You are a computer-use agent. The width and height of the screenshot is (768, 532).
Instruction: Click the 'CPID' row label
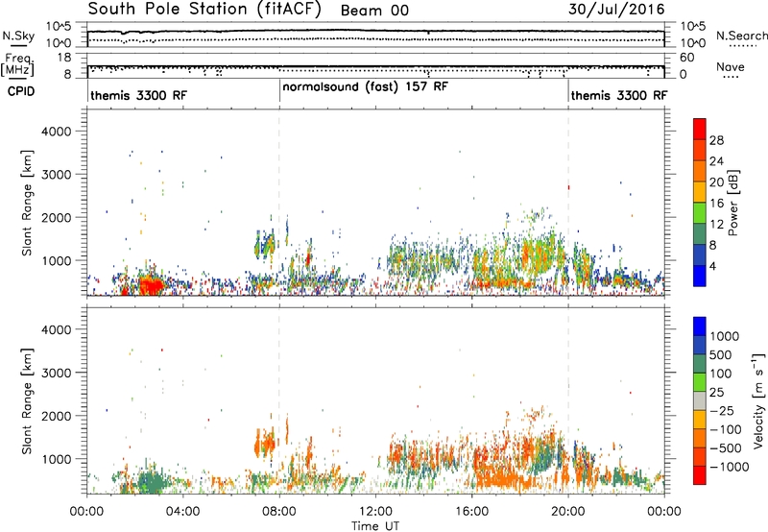tap(21, 91)
